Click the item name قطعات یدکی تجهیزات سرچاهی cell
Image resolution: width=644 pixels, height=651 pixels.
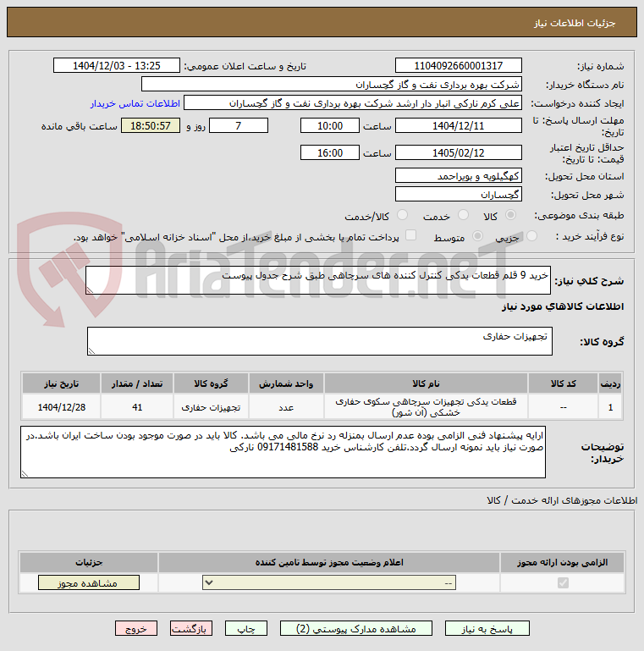pos(426,407)
